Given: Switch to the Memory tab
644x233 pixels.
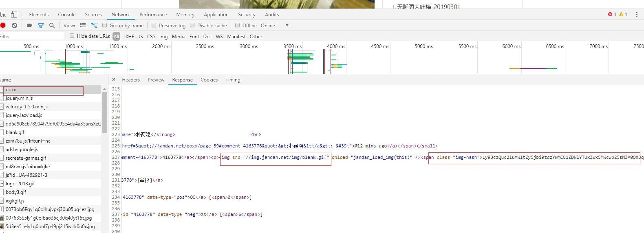Looking at the screenshot, I should coord(185,15).
